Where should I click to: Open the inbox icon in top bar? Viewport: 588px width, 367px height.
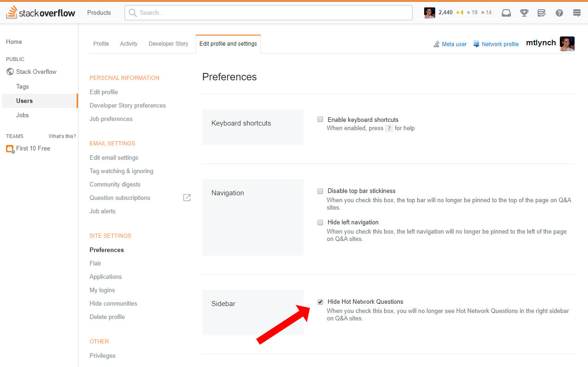coord(506,13)
